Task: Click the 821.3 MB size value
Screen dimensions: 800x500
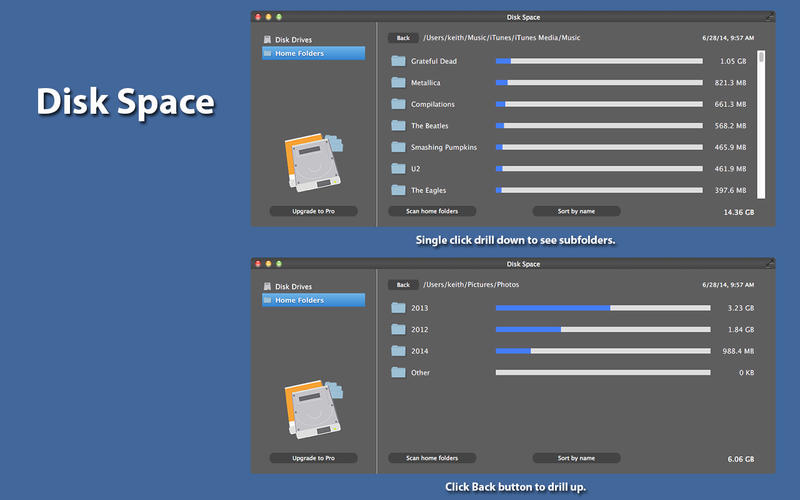Action: 730,82
